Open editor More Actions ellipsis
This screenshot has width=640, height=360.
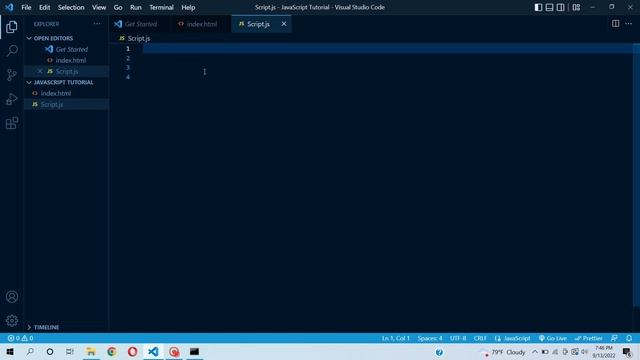[629, 24]
